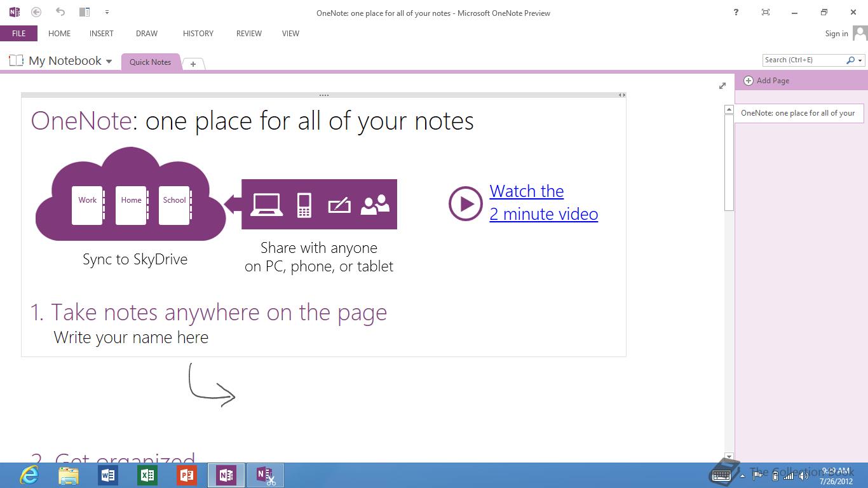Click the OneNote app icon in title bar
This screenshot has width=868, height=488.
pos(15,12)
